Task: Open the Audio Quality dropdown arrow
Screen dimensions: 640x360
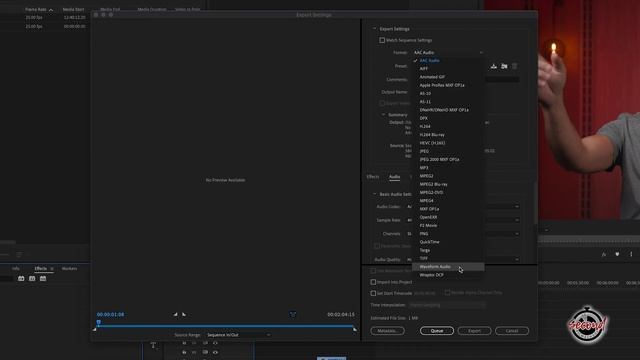Action: (517, 260)
